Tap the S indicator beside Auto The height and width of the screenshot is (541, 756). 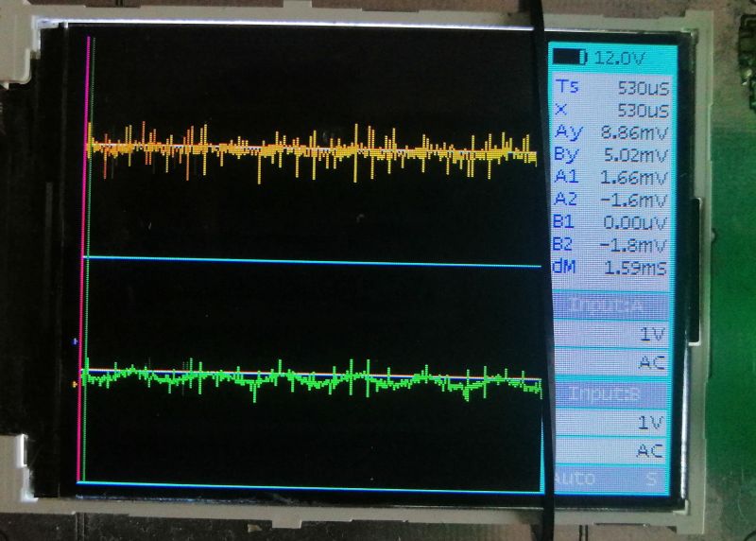point(651,480)
